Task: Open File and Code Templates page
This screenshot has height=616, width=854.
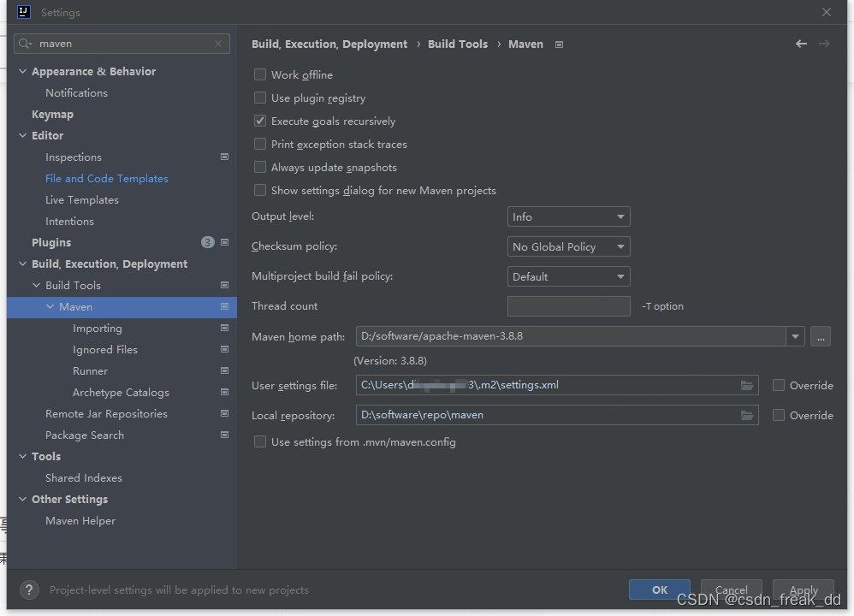Action: click(x=107, y=178)
